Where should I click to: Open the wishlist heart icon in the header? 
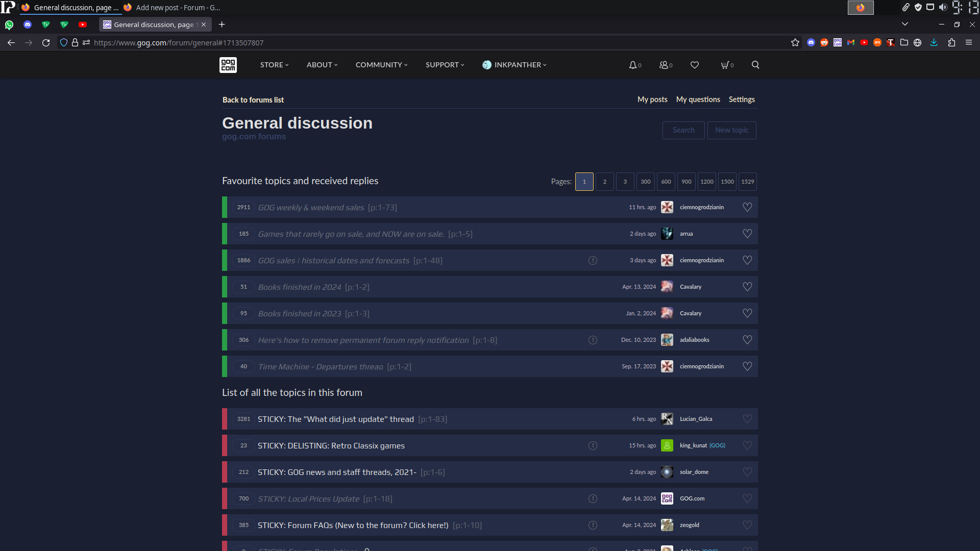695,65
